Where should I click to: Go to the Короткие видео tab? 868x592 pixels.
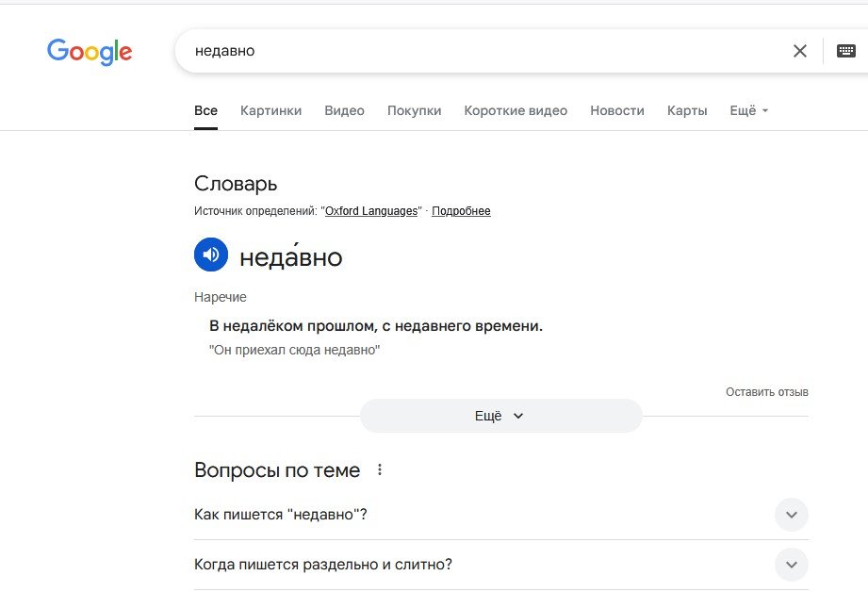pos(516,110)
